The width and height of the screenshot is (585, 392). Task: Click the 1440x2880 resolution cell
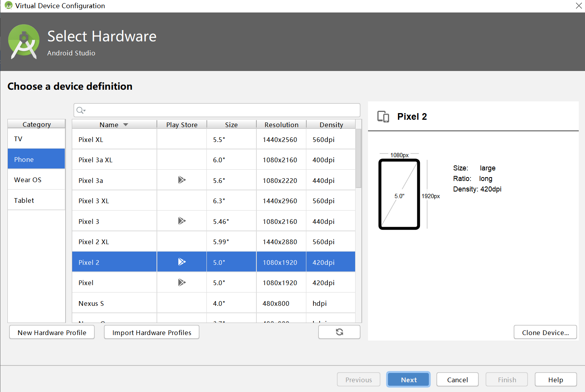(281, 241)
